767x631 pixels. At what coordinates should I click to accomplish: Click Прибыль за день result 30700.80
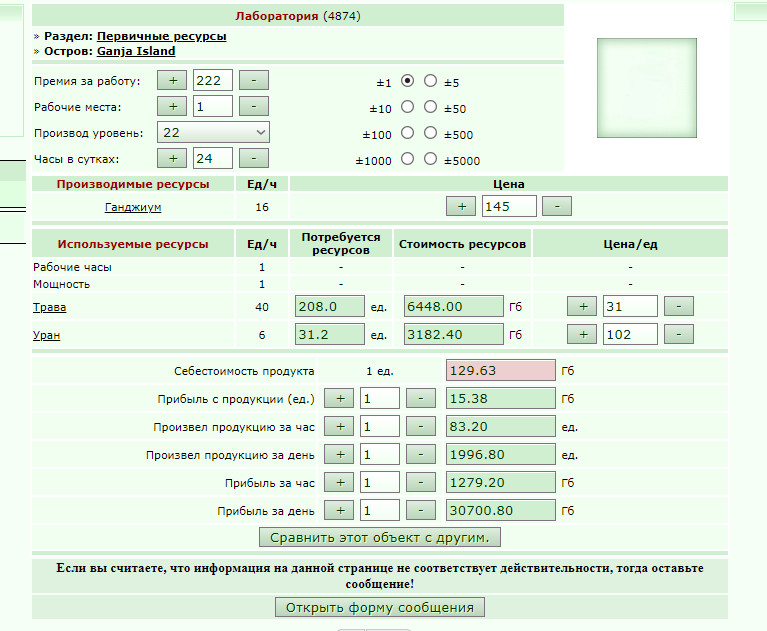(x=501, y=510)
